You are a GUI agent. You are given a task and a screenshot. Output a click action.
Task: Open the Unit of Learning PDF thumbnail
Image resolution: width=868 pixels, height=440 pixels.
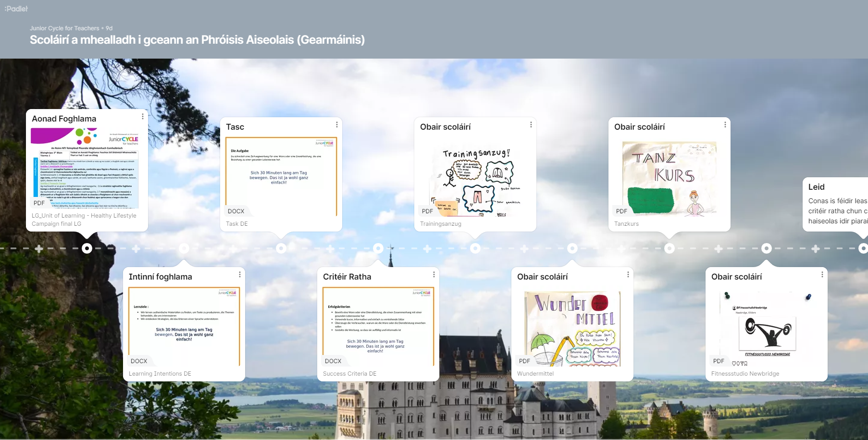(87, 168)
